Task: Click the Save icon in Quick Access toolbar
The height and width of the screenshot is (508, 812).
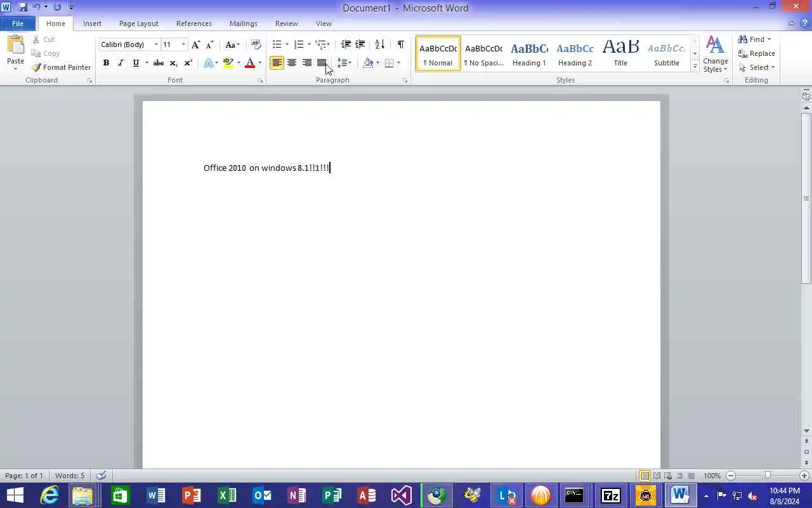Action: [x=23, y=8]
